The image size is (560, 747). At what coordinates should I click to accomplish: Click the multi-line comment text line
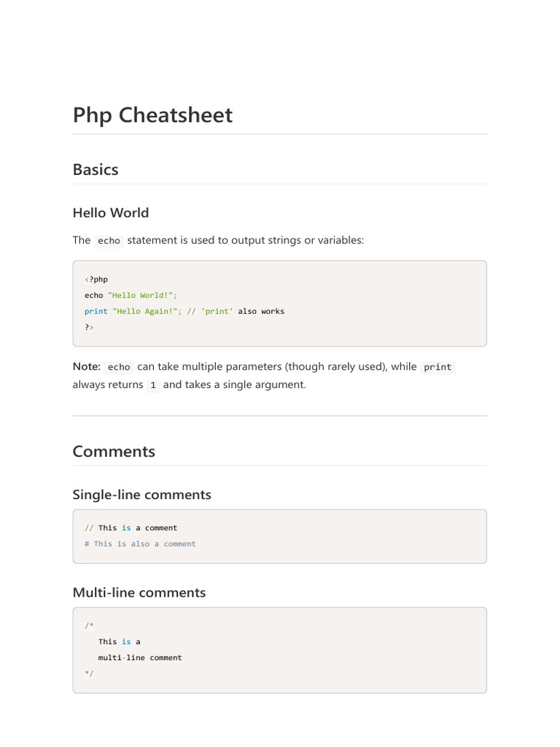click(140, 658)
